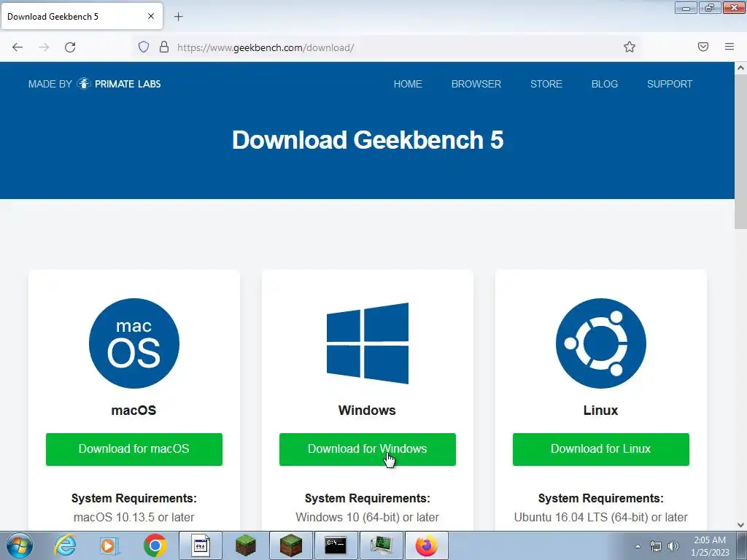Select the Linux heading text
Image resolution: width=747 pixels, height=560 pixels.
pos(601,411)
